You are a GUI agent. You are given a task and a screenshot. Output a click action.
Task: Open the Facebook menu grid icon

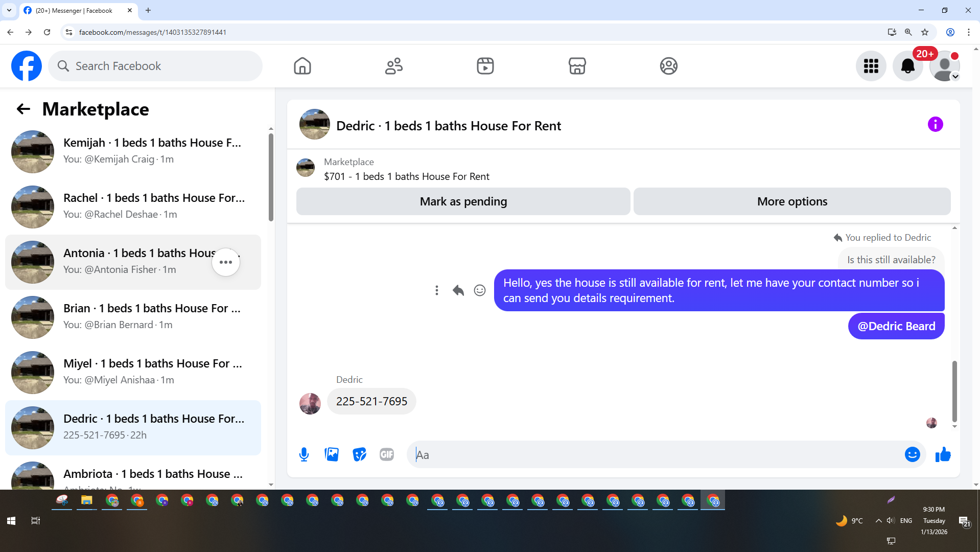[x=871, y=66]
